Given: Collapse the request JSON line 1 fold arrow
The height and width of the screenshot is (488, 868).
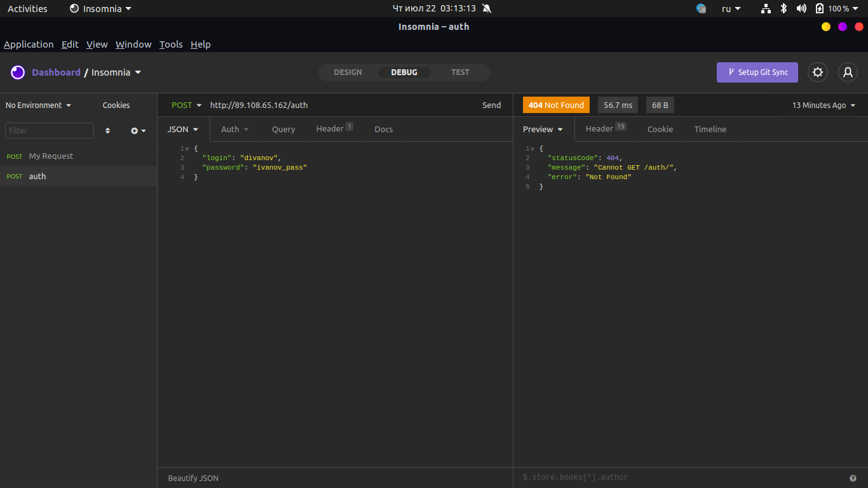Looking at the screenshot, I should [x=187, y=149].
